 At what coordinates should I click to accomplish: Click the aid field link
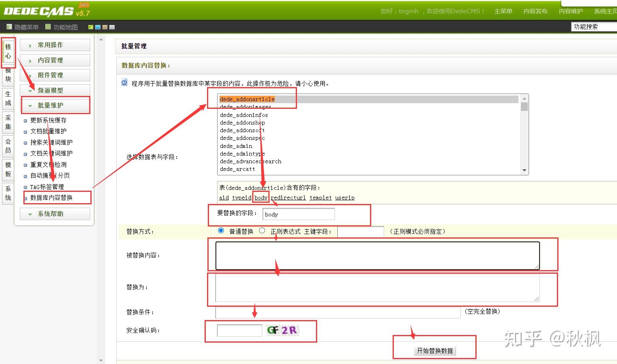224,198
